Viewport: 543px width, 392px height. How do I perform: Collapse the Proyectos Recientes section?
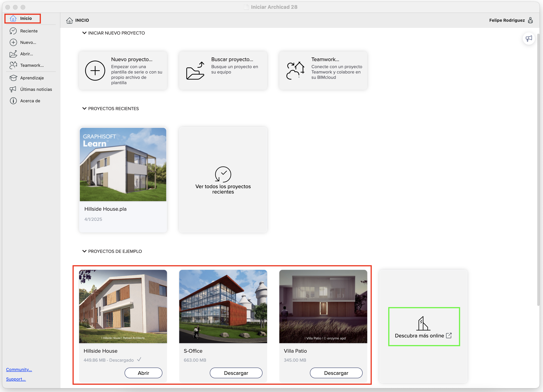84,108
